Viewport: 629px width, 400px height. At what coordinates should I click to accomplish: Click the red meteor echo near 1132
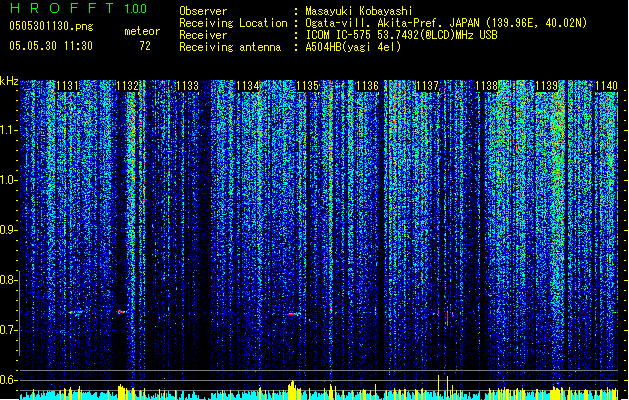coord(121,311)
